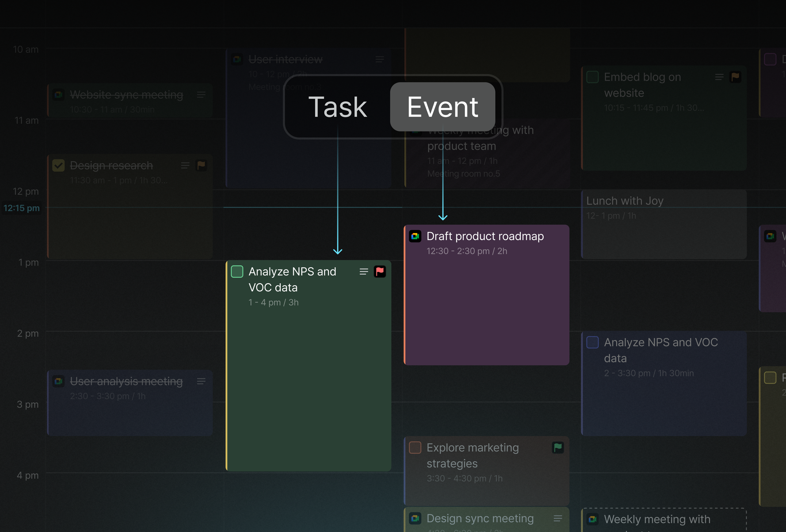Open the Draft product roadmap event
Viewport: 786px width, 532px height.
click(x=487, y=295)
